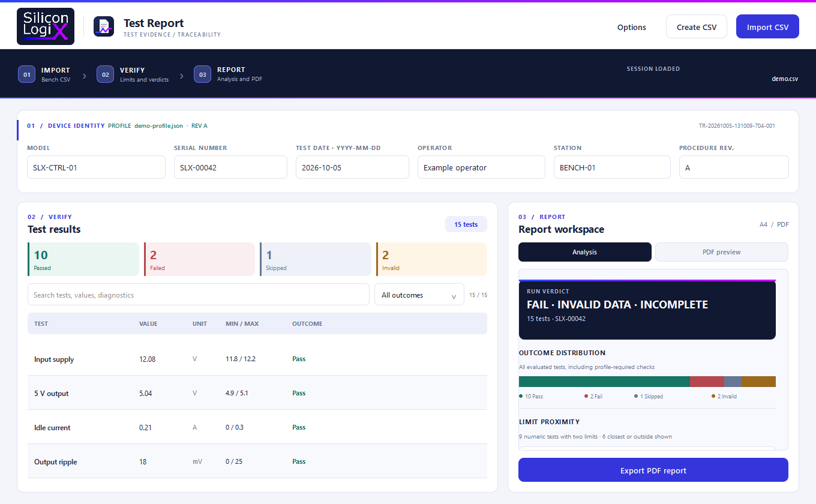This screenshot has width=816, height=504.
Task: Edit the Serial Number field
Action: (x=230, y=167)
